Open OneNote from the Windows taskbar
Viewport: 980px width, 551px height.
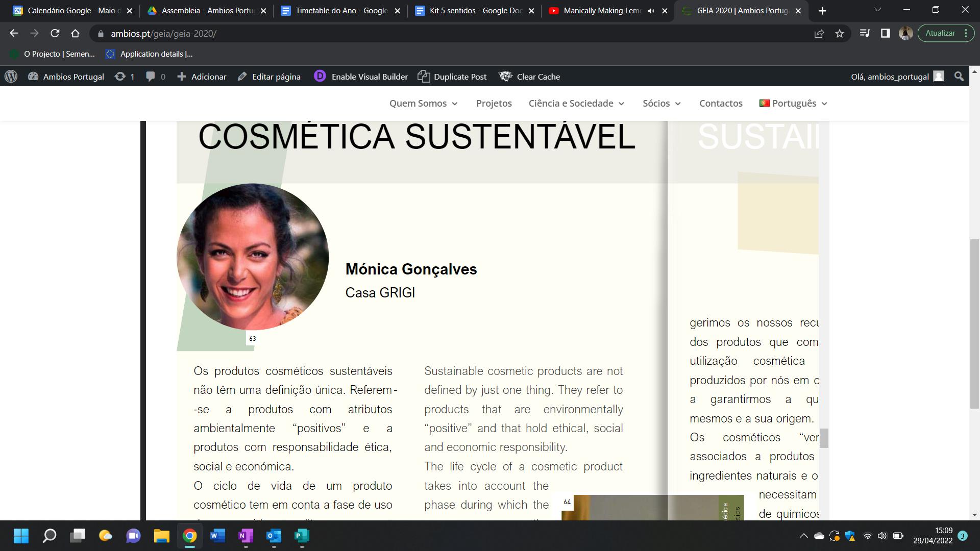click(246, 536)
